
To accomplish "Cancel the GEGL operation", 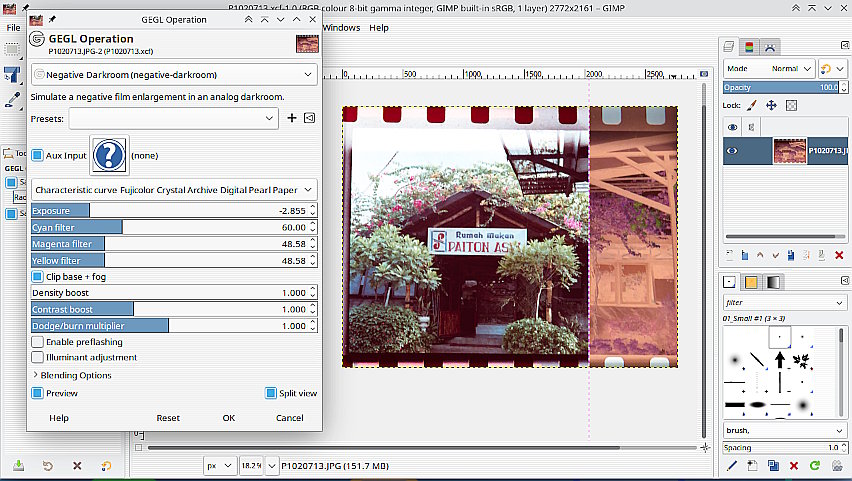I will [x=290, y=418].
